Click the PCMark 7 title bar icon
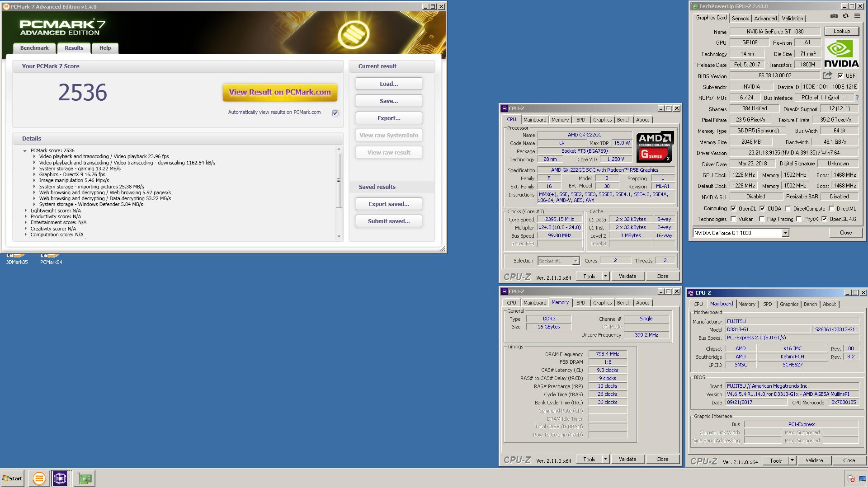The height and width of the screenshot is (488, 868). click(6, 7)
